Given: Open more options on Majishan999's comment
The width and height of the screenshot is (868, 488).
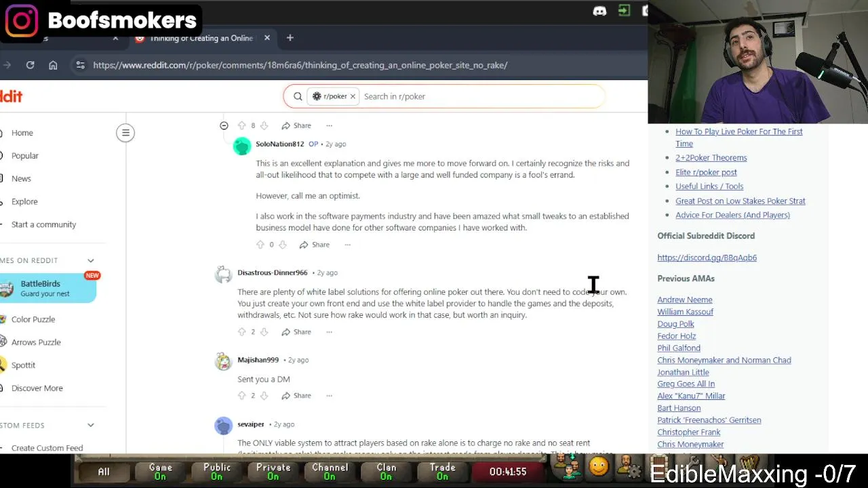Looking at the screenshot, I should [329, 396].
